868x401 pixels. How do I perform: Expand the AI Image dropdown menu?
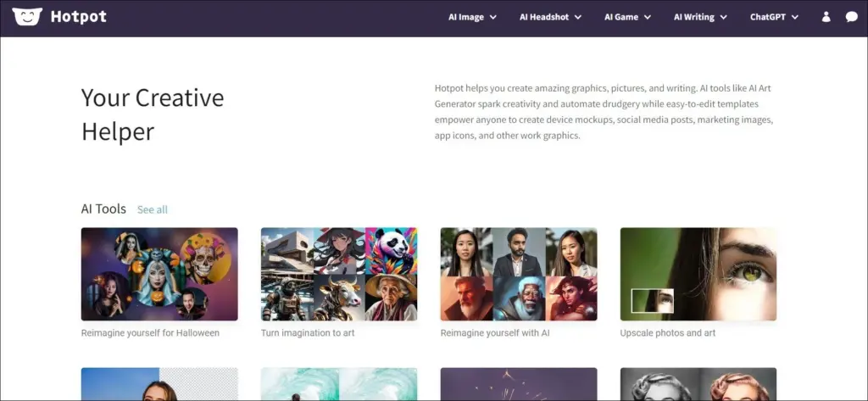tap(472, 17)
